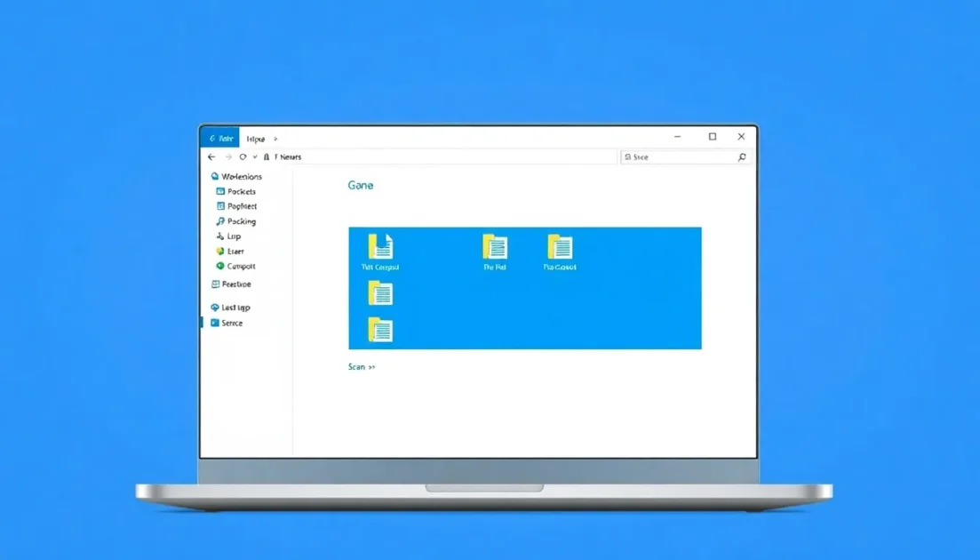This screenshot has height=560, width=980.
Task: Open the middle folder in top row
Action: pos(495,247)
